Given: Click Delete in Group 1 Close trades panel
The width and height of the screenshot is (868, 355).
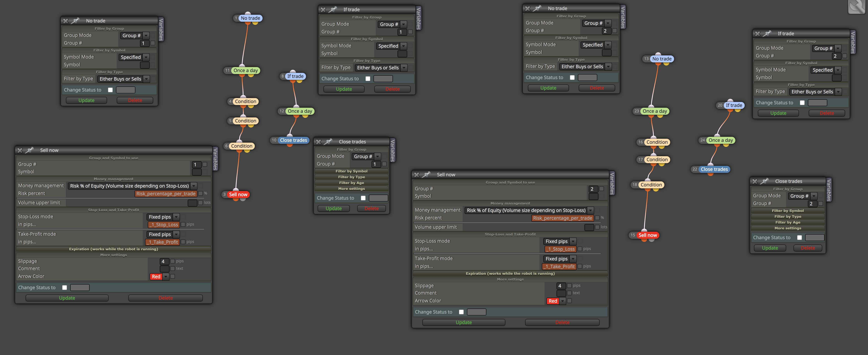Looking at the screenshot, I should coord(372,209).
